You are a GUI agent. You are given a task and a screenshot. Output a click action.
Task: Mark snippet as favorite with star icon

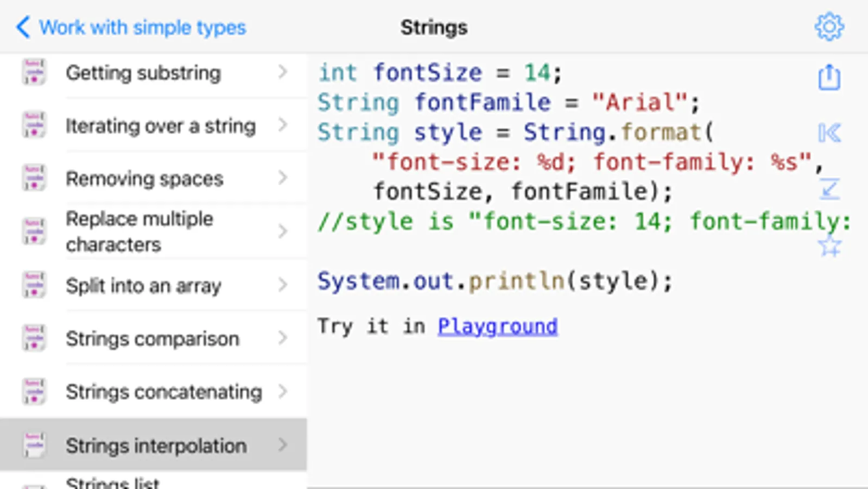tap(829, 246)
